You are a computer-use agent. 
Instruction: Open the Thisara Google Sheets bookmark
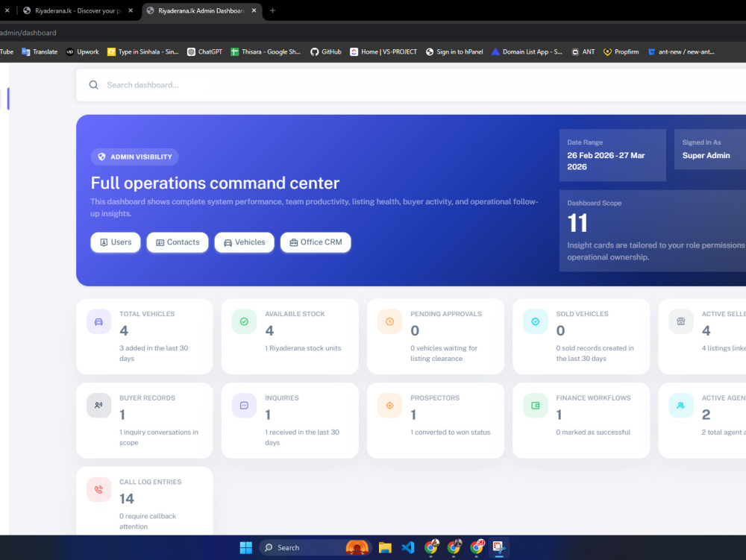click(266, 51)
